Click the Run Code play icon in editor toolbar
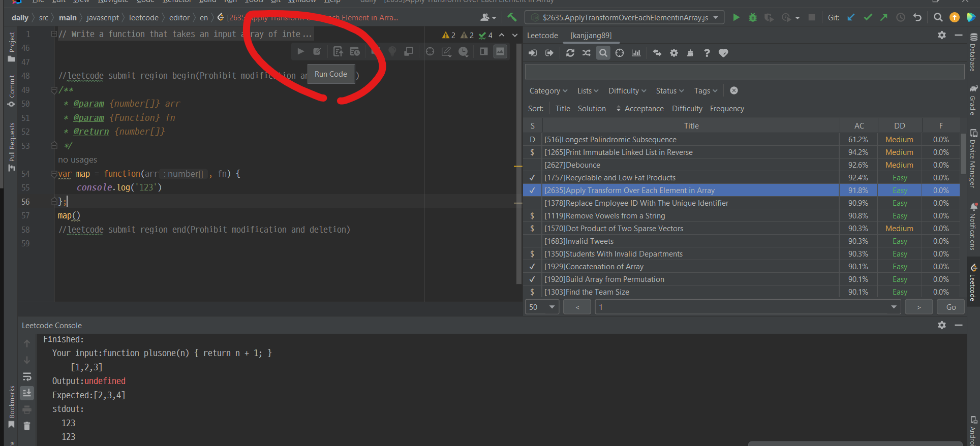 300,51
